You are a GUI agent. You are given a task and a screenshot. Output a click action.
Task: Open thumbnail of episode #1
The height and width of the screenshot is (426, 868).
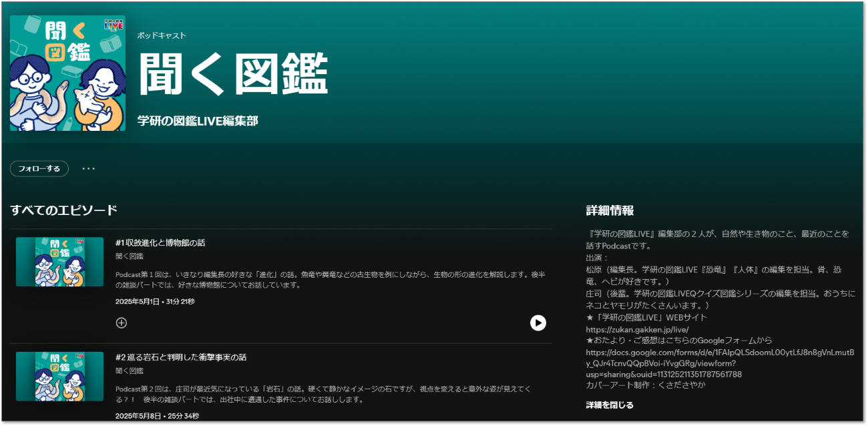[60, 262]
